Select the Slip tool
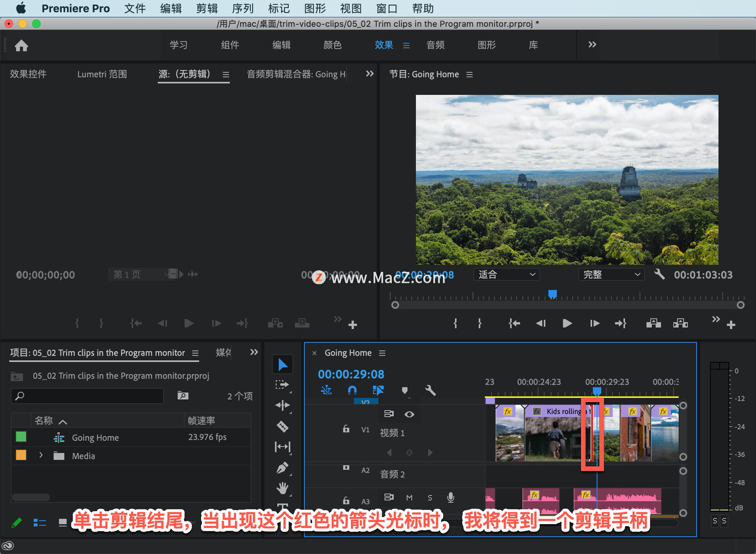 282,447
